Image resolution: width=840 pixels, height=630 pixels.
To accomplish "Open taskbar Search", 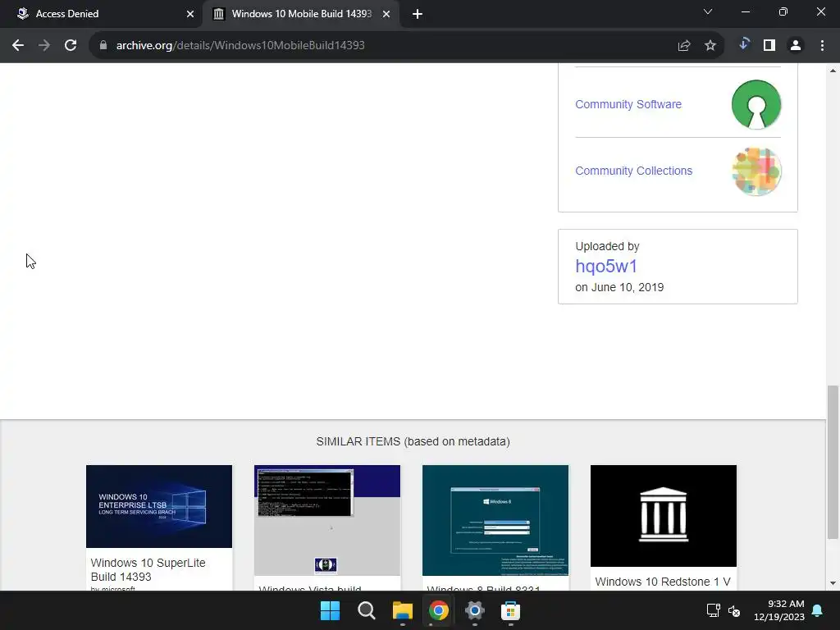I will pos(367,610).
